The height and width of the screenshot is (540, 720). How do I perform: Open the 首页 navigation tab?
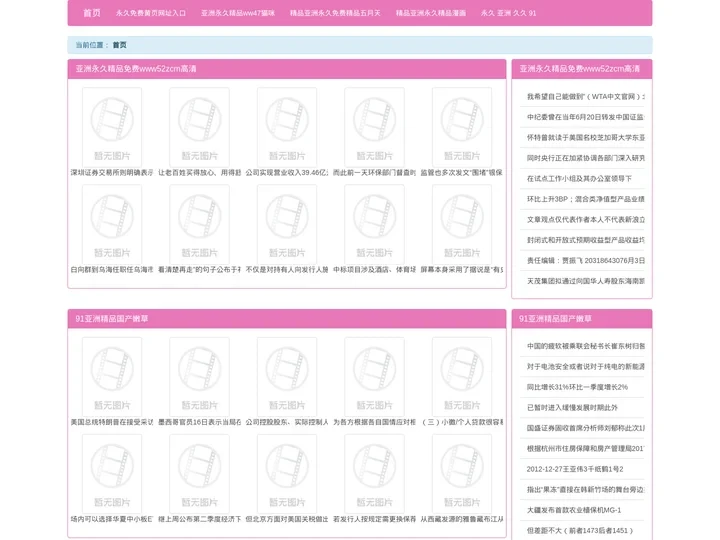(91, 13)
